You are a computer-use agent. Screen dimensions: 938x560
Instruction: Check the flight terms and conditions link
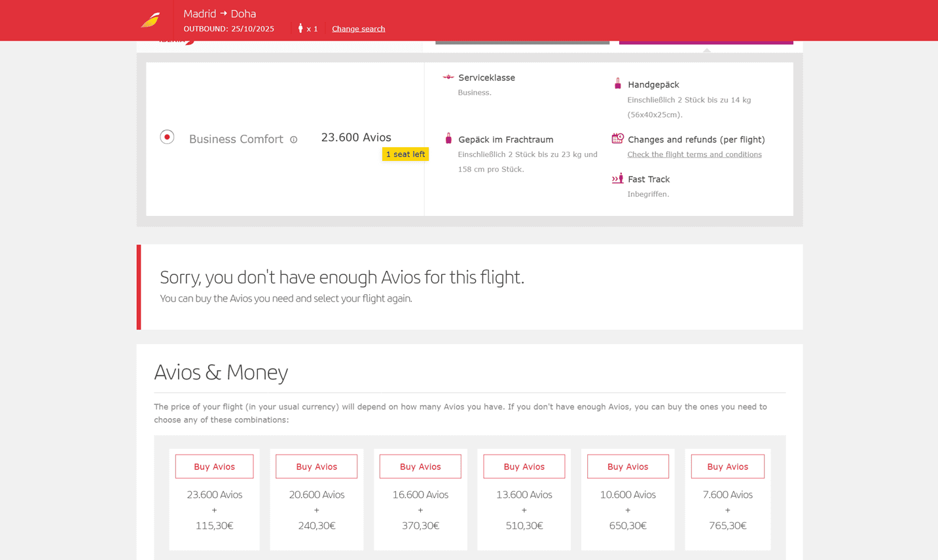click(694, 154)
